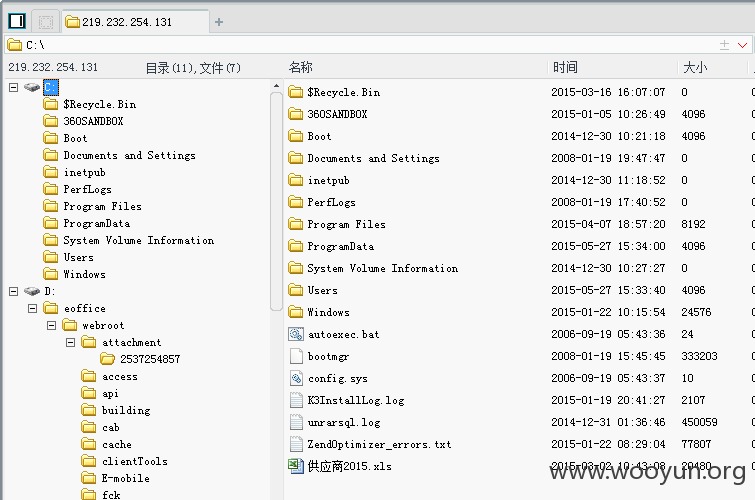The height and width of the screenshot is (500, 755).
Task: Select Documents and Settings in tree
Action: [129, 156]
